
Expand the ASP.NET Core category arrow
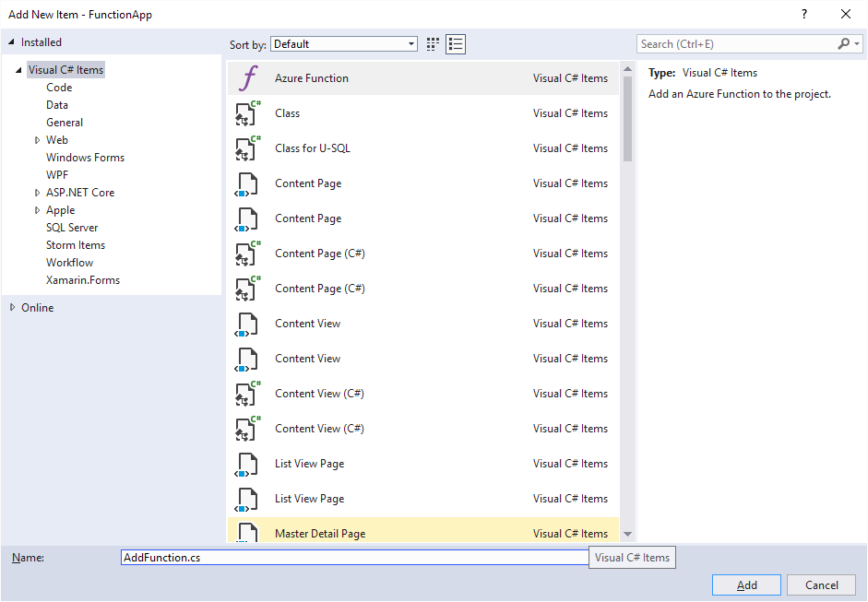point(37,193)
